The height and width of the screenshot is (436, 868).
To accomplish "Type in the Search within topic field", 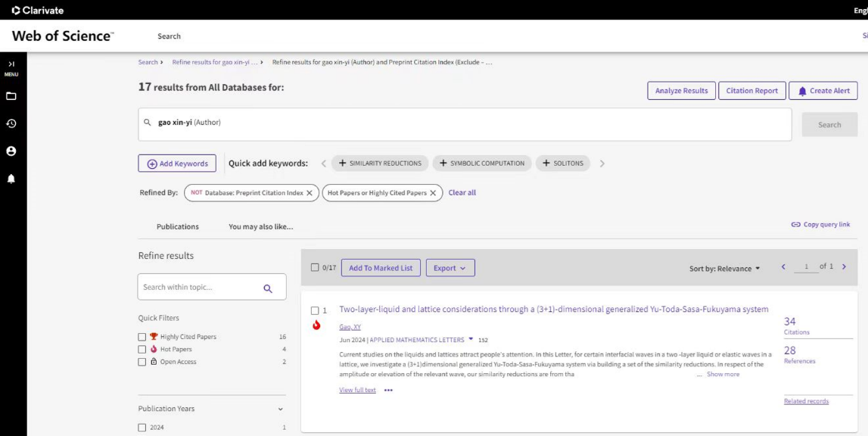I will click(x=198, y=288).
